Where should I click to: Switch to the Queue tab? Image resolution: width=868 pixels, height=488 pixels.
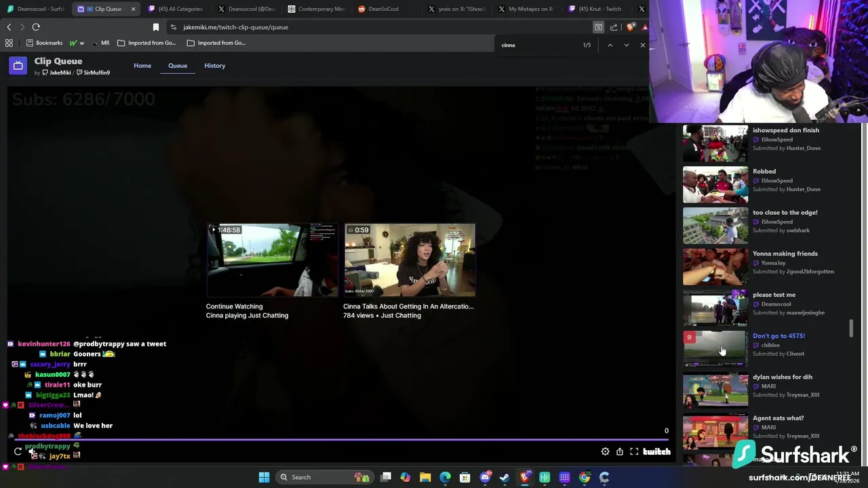click(178, 66)
